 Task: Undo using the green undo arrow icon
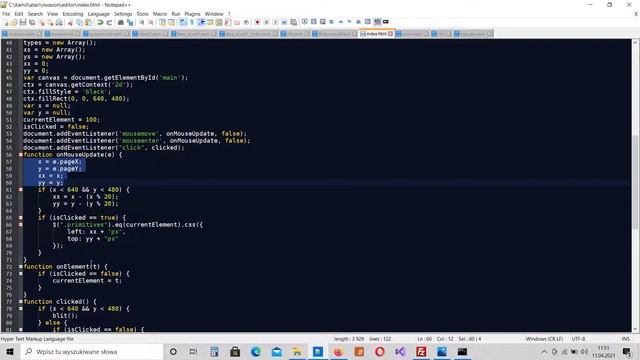[x=100, y=22]
